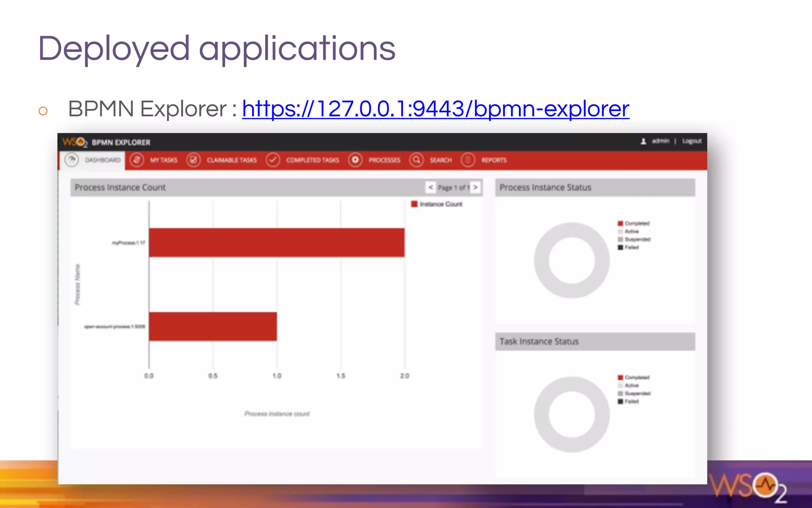The image size is (812, 508).
Task: Log out via Logout link
Action: [692, 141]
